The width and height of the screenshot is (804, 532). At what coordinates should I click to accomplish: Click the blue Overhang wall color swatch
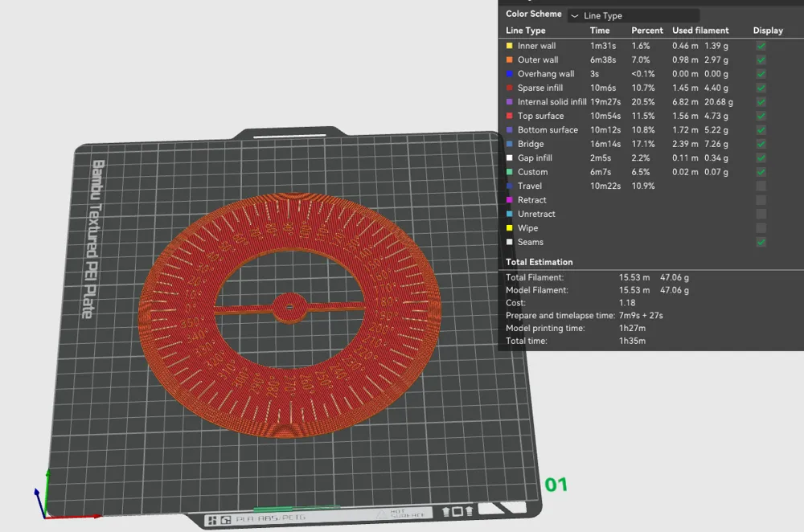point(509,74)
